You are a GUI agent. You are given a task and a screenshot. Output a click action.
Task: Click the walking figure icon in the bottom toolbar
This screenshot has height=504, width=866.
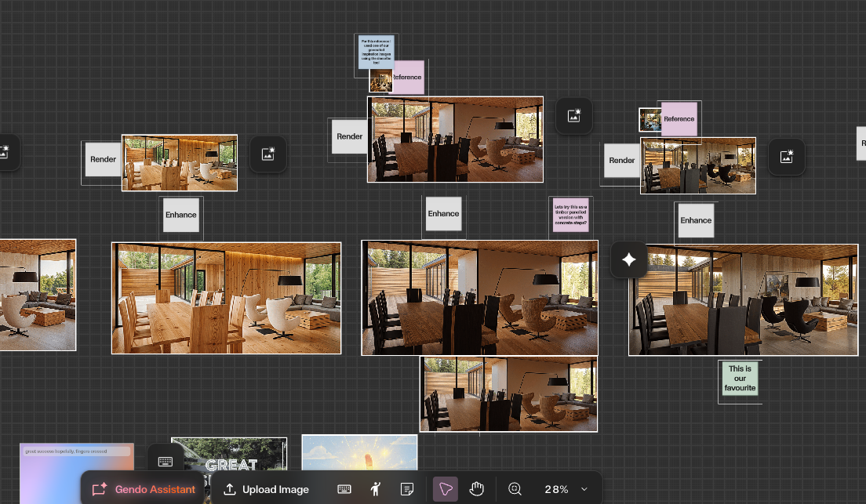tap(376, 488)
